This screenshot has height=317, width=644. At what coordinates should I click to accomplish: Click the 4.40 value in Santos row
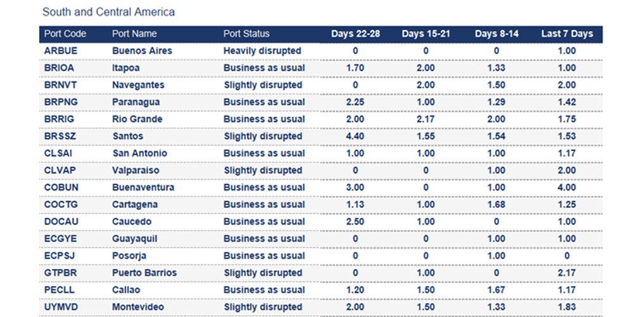[355, 136]
